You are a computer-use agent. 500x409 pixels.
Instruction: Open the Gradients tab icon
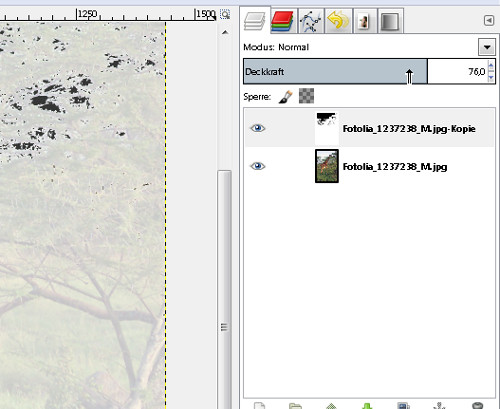coord(390,22)
